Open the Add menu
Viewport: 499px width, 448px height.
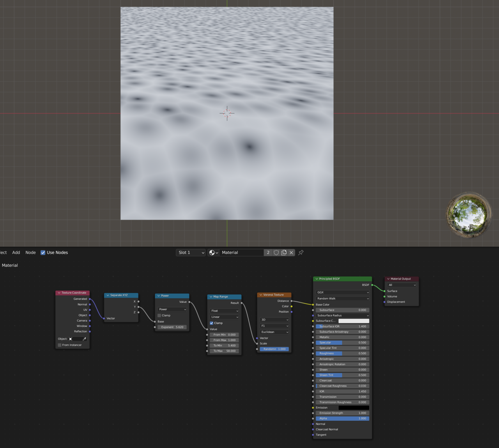[x=16, y=252]
